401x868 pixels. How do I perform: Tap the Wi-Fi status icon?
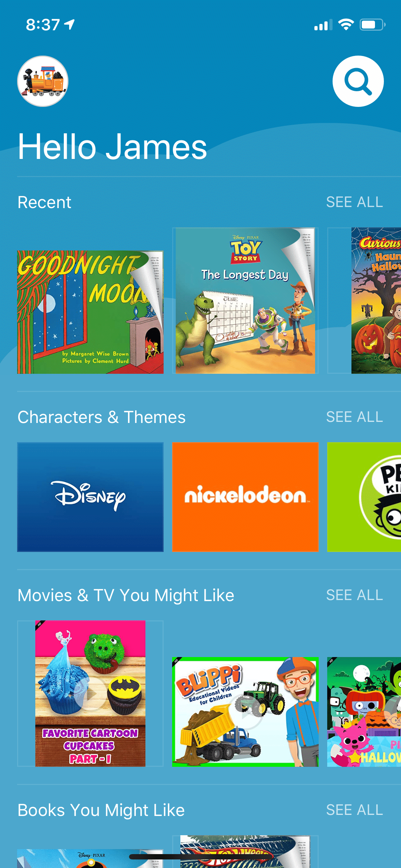345,25
